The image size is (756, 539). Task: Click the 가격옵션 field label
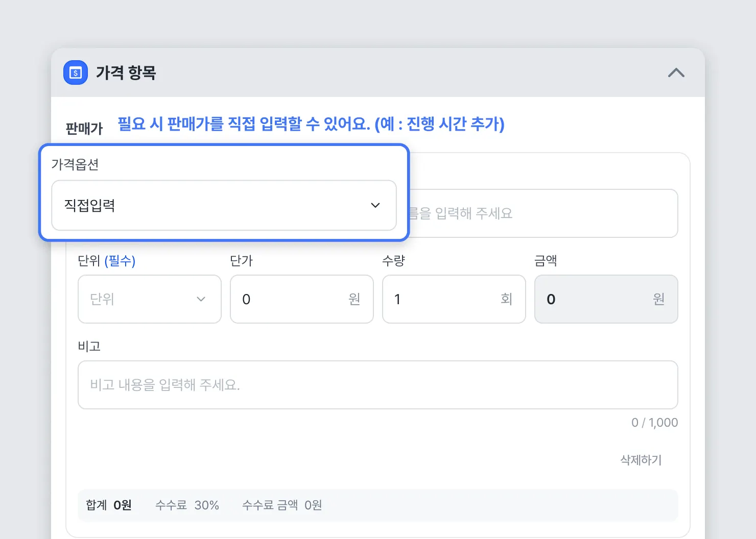click(x=75, y=164)
